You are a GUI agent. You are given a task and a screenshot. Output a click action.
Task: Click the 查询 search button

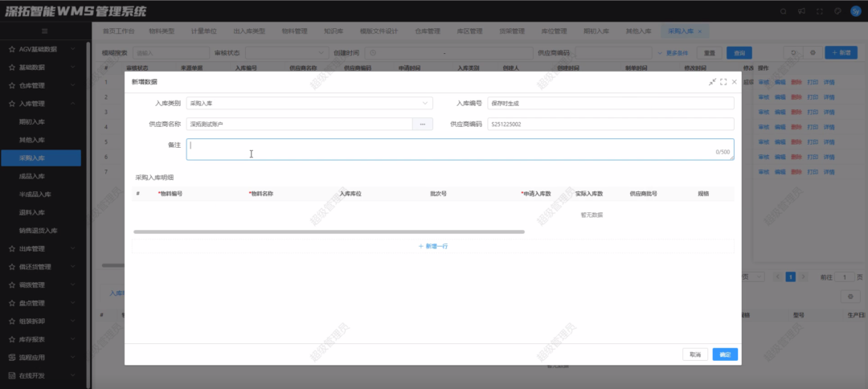tap(739, 53)
